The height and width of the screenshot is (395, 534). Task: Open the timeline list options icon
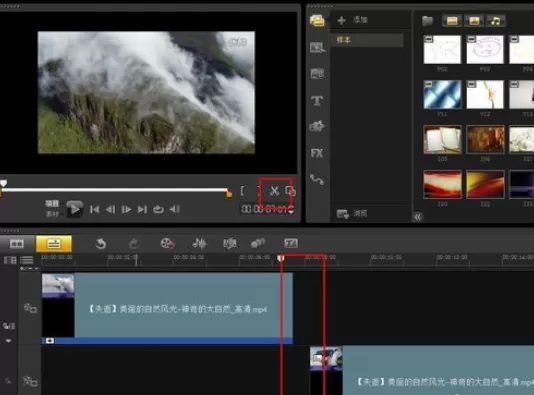pyautogui.click(x=27, y=260)
